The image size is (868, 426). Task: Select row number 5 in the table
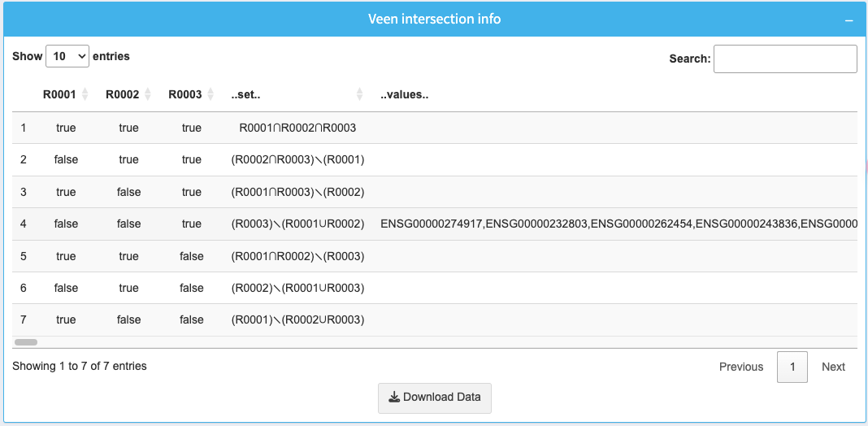click(24, 256)
